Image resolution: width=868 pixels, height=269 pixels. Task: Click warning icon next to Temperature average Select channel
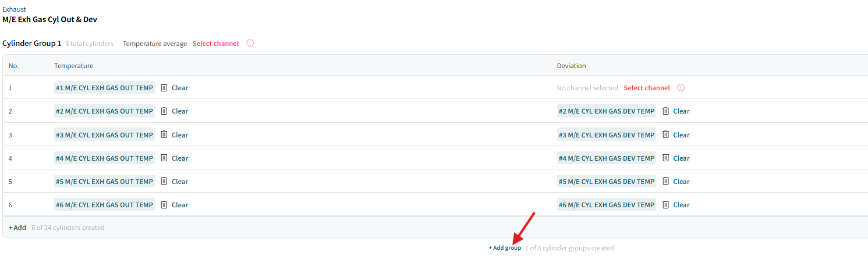point(250,43)
